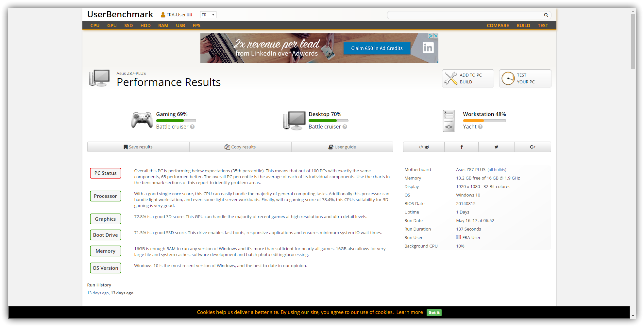This screenshot has width=644, height=327.
Task: Open the HDD menu
Action: click(x=145, y=26)
